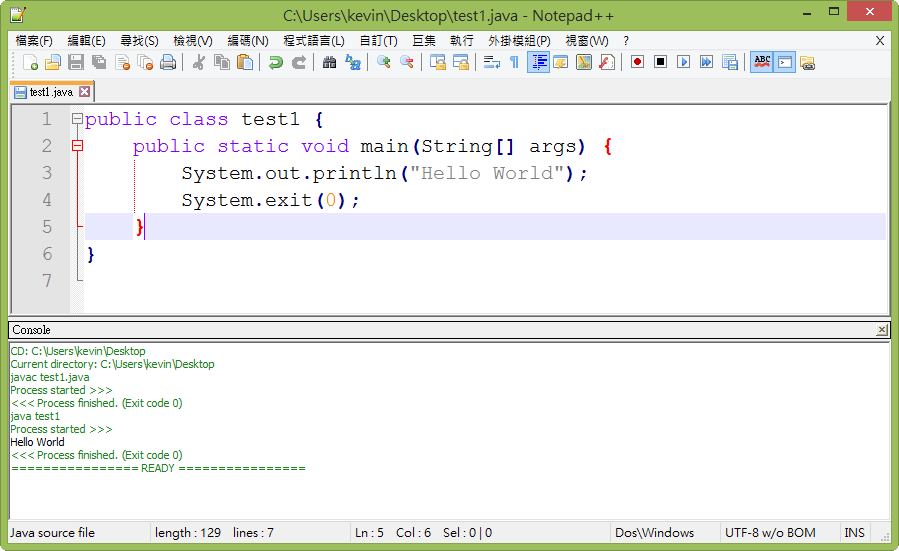Open Find with the binoculars icon
This screenshot has height=551, width=899.
329,62
